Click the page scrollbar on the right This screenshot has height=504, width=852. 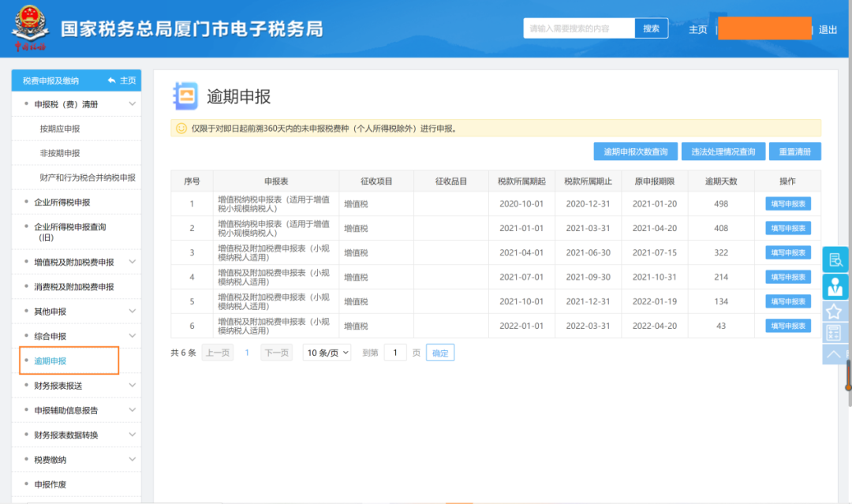849,203
